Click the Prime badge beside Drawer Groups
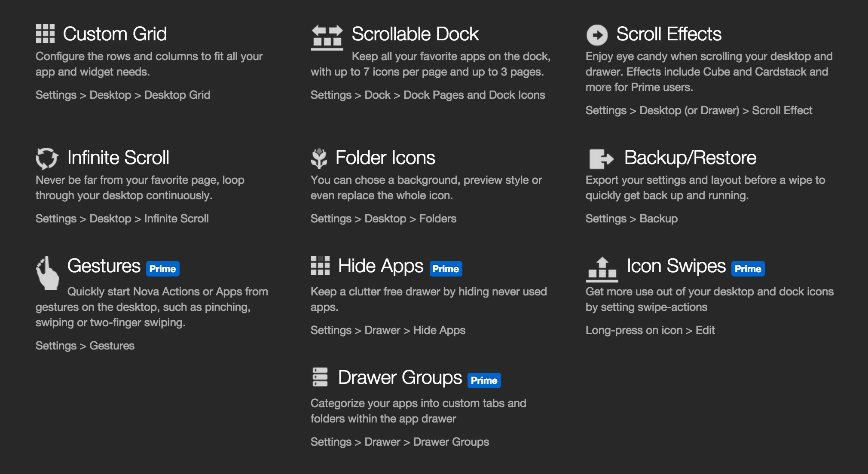This screenshot has height=474, width=868. 484,380
